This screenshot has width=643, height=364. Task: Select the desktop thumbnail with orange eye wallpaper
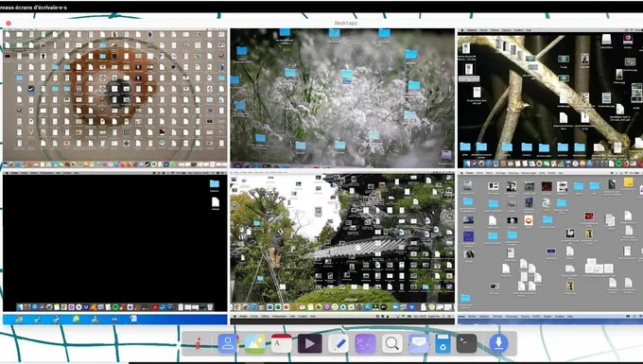click(x=114, y=98)
